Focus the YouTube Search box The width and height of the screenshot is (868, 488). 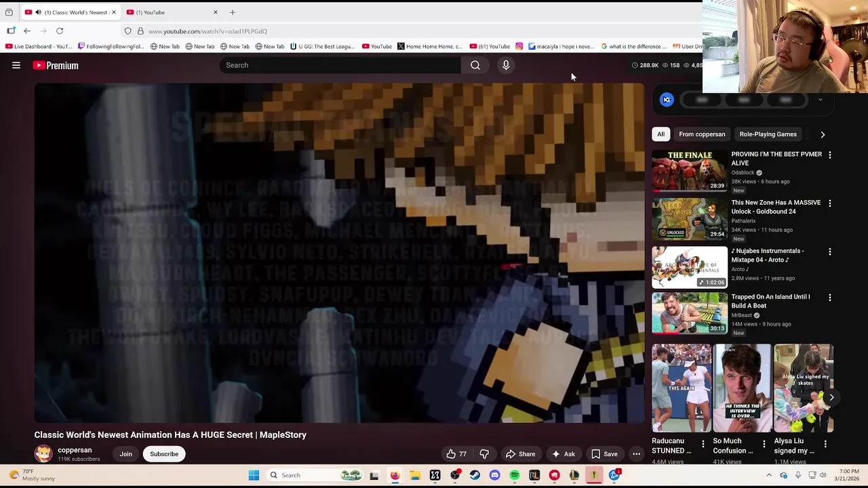340,65
